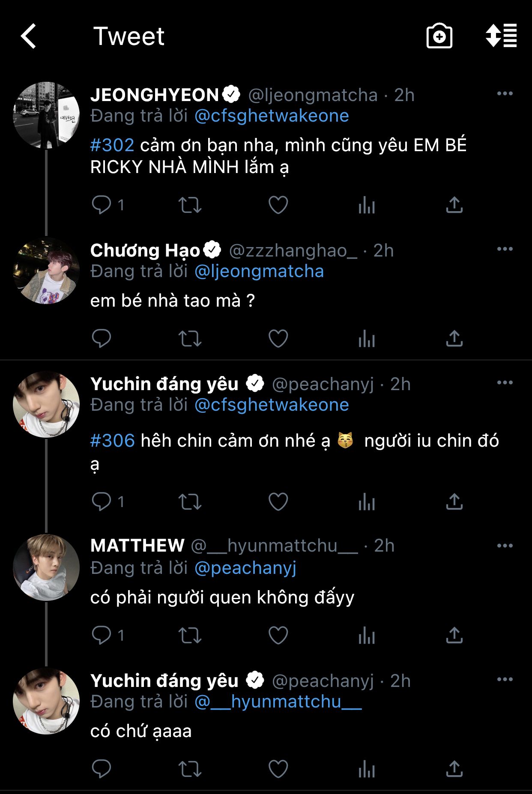The height and width of the screenshot is (794, 532).
Task: Like Chương Hạo's 'em bé nhà tao mà' tweet
Action: tap(278, 338)
